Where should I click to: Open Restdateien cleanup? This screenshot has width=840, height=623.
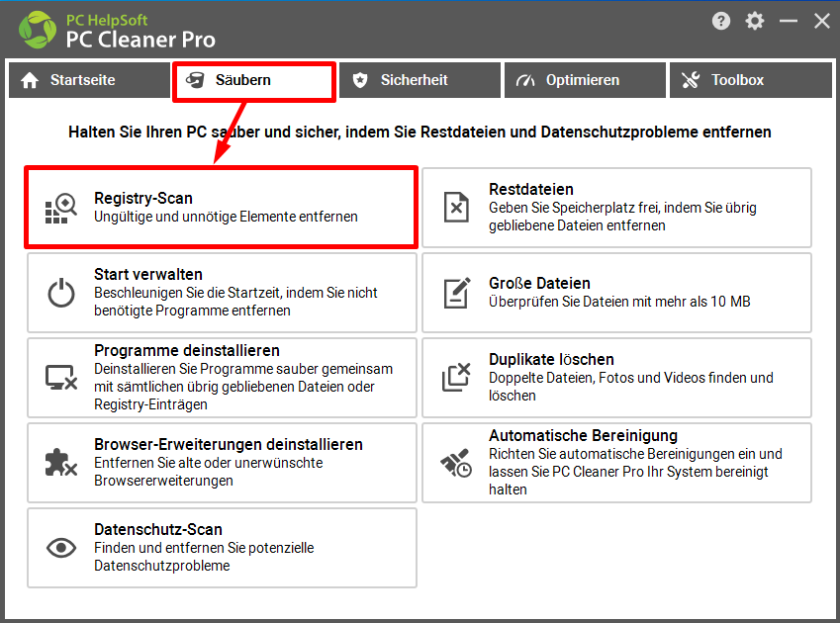point(616,208)
